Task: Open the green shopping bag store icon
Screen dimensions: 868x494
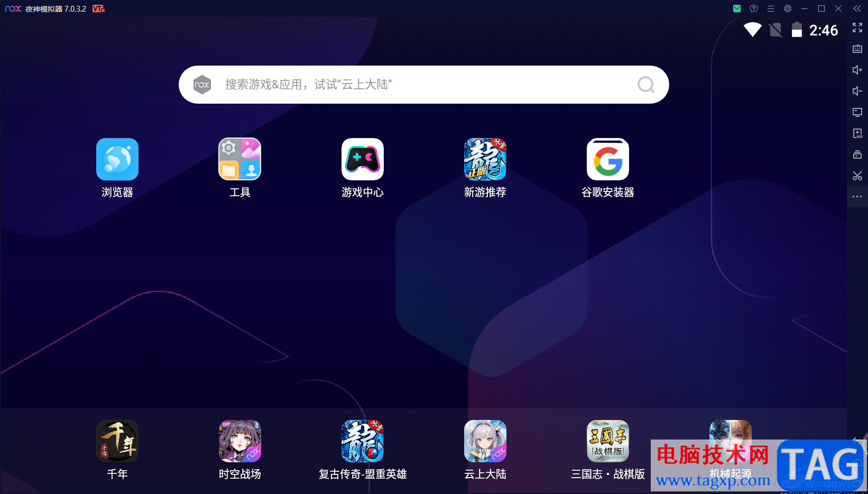Action: coord(737,8)
